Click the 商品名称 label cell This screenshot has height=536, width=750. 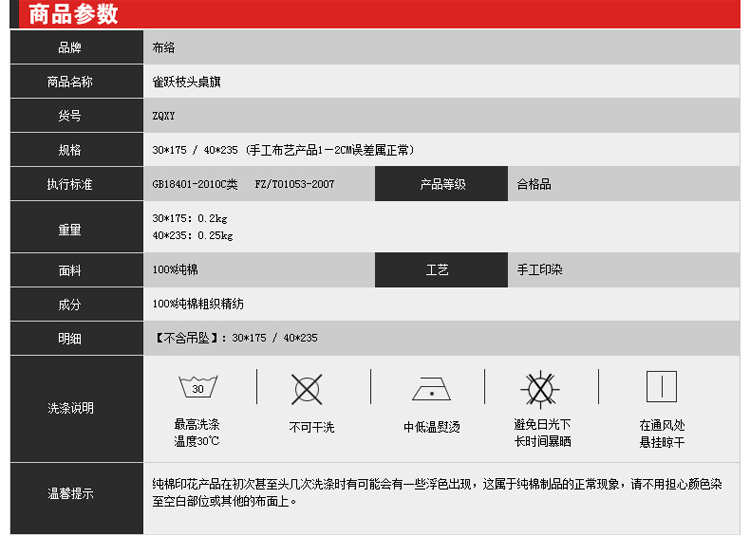[77, 82]
